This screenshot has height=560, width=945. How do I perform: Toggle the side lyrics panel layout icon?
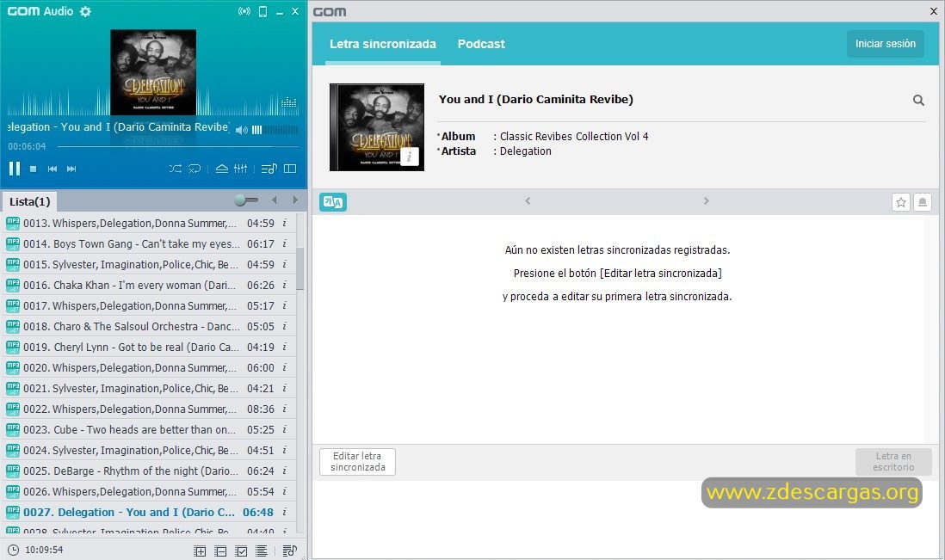click(x=290, y=169)
